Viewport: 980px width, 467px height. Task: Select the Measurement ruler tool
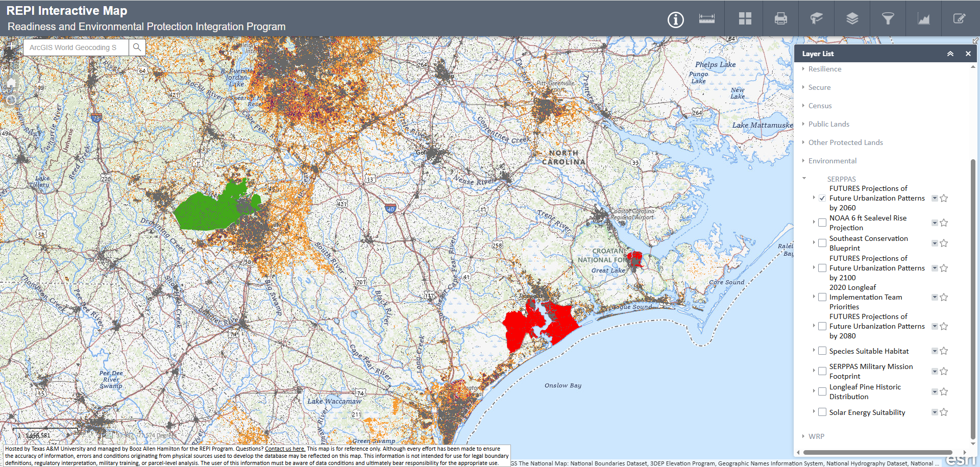pyautogui.click(x=706, y=19)
